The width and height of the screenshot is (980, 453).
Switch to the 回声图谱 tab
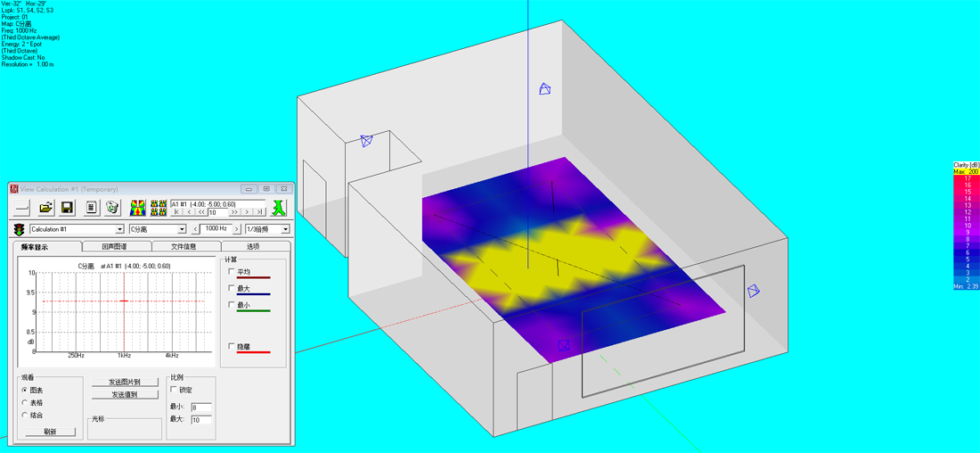(115, 246)
